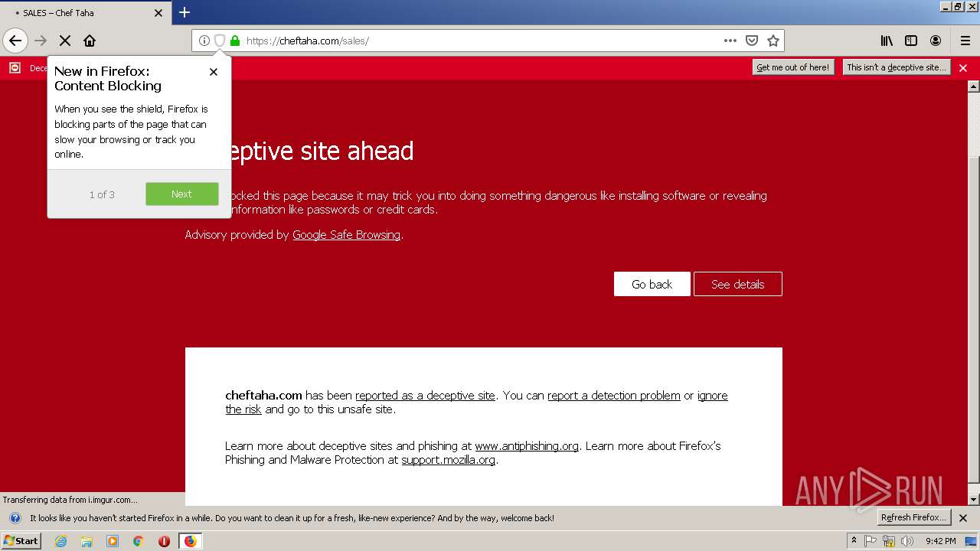
Task: Open the Windows Start menu
Action: click(x=21, y=541)
